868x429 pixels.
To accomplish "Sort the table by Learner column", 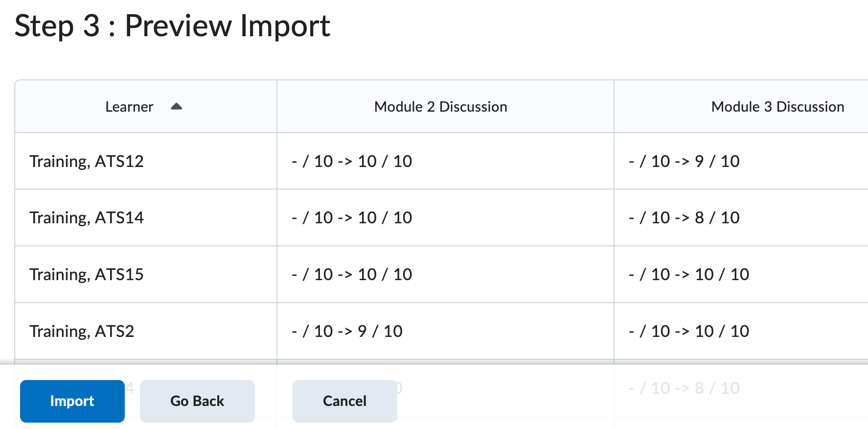I will click(129, 106).
